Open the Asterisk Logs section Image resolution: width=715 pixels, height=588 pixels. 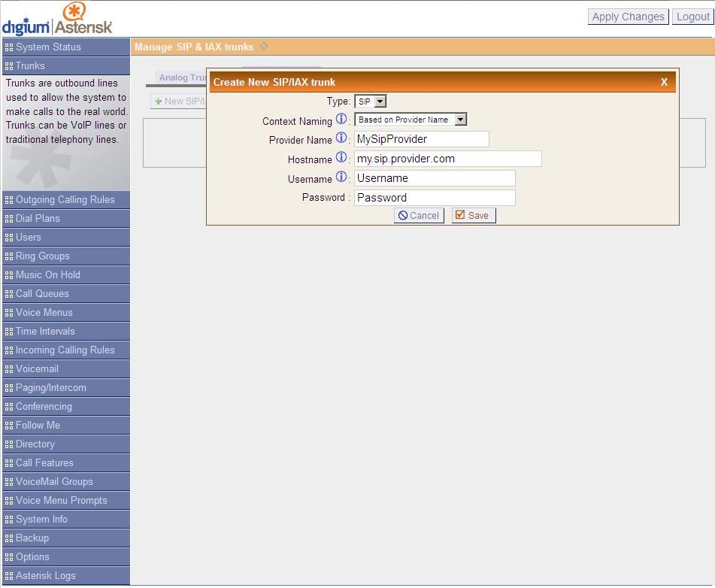[45, 575]
